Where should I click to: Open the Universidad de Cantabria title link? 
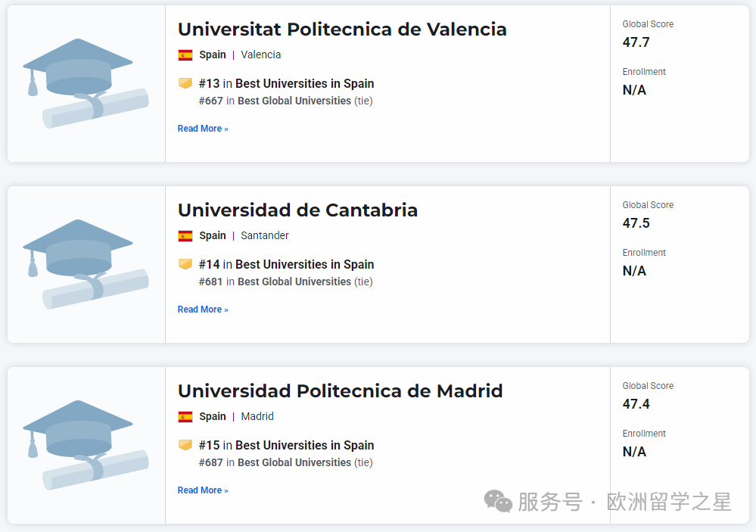(x=297, y=210)
